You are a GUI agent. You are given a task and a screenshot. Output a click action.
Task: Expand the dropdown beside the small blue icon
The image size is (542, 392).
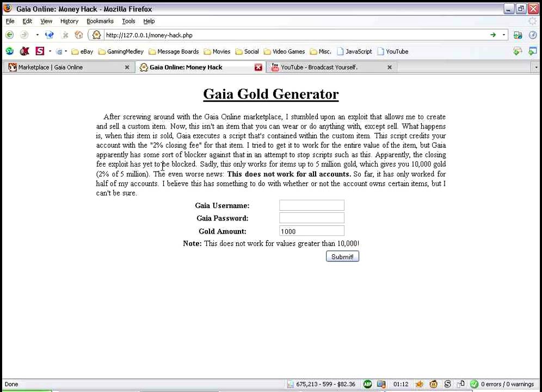tap(66, 51)
